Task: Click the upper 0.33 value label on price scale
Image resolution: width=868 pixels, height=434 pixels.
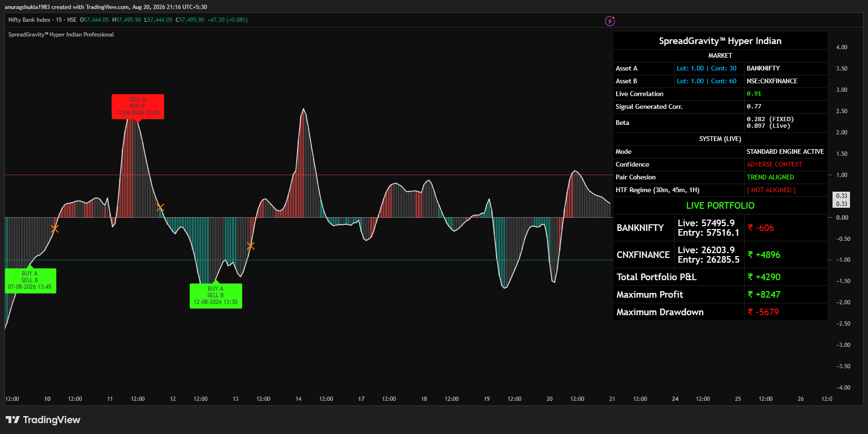Action: tap(842, 196)
